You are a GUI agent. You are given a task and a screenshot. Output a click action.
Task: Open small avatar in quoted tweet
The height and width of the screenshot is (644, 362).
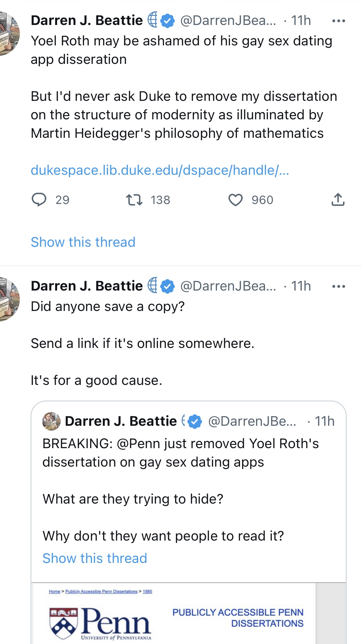(51, 421)
